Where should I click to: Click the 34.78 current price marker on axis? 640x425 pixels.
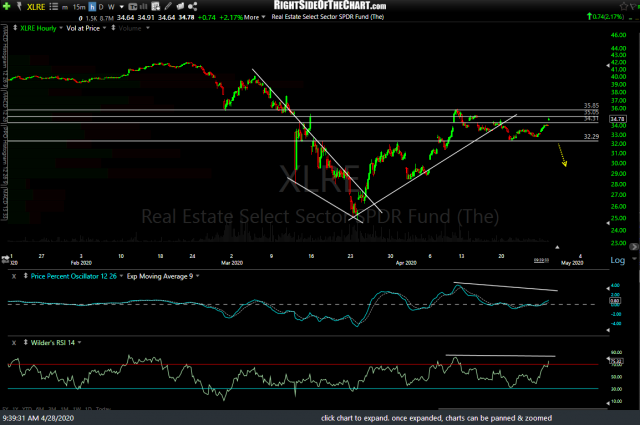click(620, 119)
